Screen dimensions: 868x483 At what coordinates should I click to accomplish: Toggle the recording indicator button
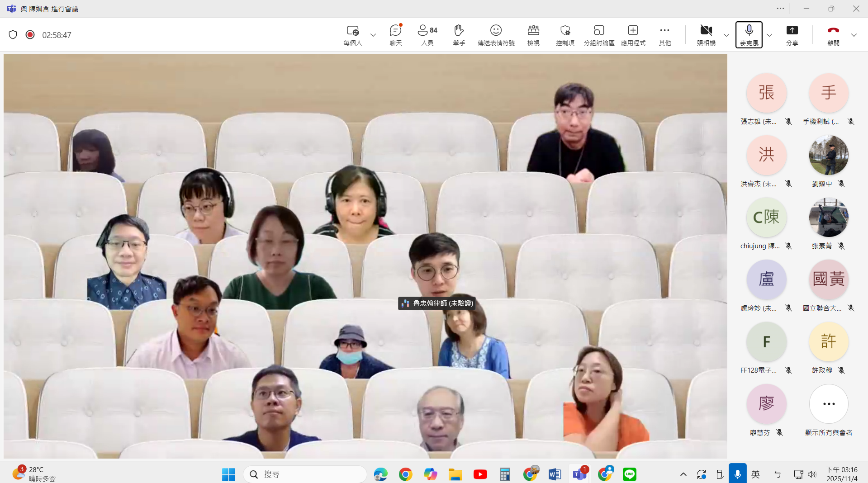30,35
